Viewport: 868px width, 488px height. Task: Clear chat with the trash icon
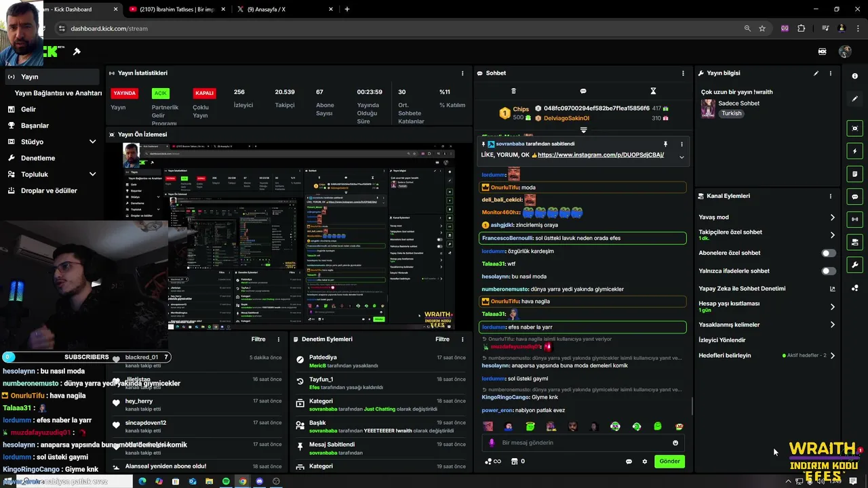[x=513, y=91]
